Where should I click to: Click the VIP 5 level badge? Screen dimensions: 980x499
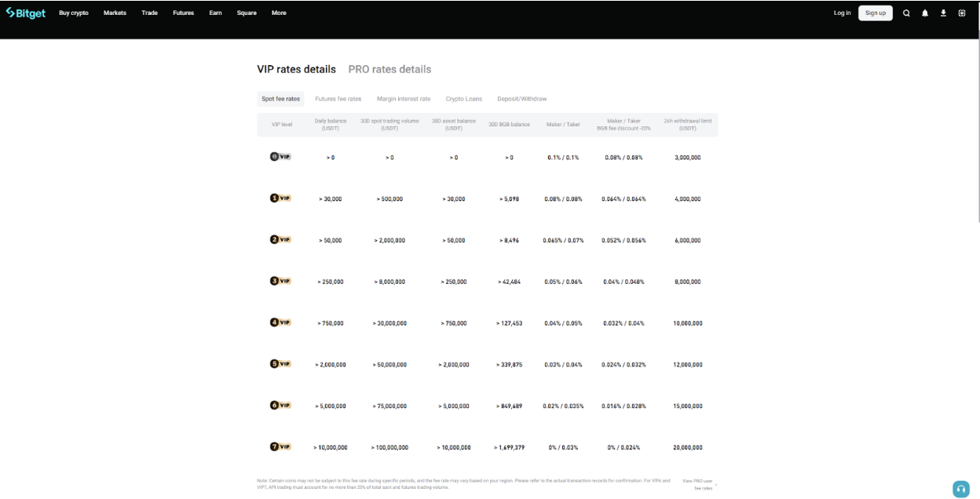pos(280,364)
